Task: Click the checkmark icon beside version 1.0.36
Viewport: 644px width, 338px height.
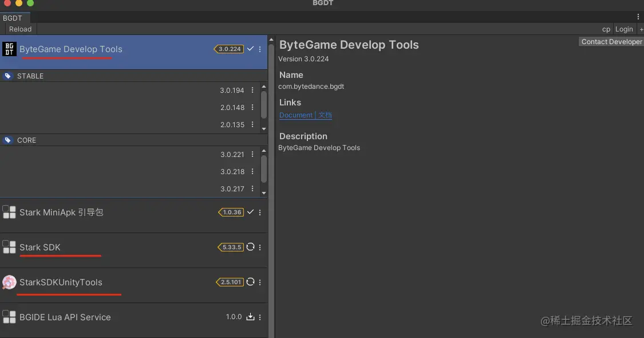Action: (x=250, y=212)
